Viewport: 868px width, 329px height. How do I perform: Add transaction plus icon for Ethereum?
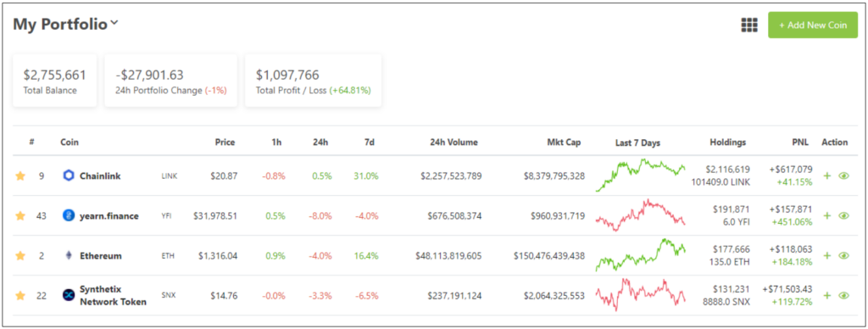pyautogui.click(x=827, y=255)
